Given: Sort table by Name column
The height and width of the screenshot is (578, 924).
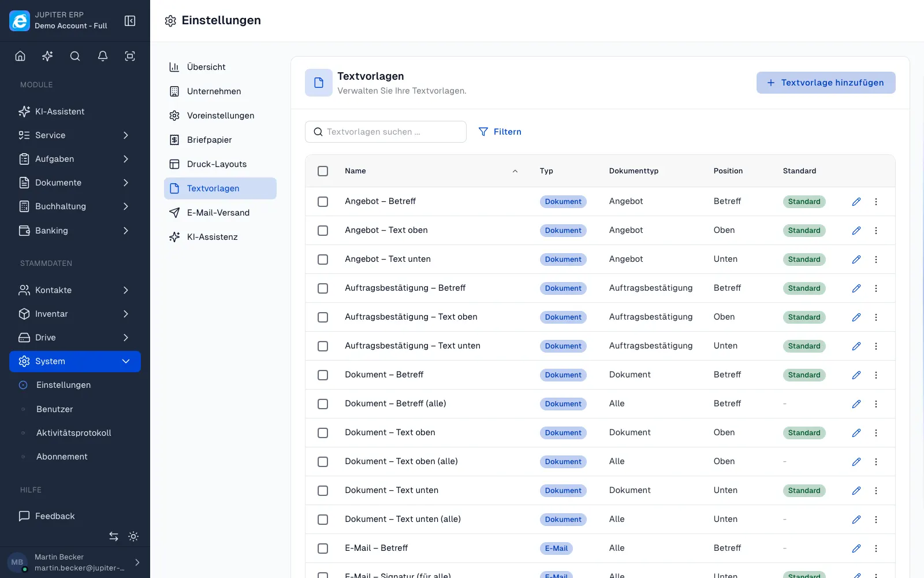Looking at the screenshot, I should [431, 171].
